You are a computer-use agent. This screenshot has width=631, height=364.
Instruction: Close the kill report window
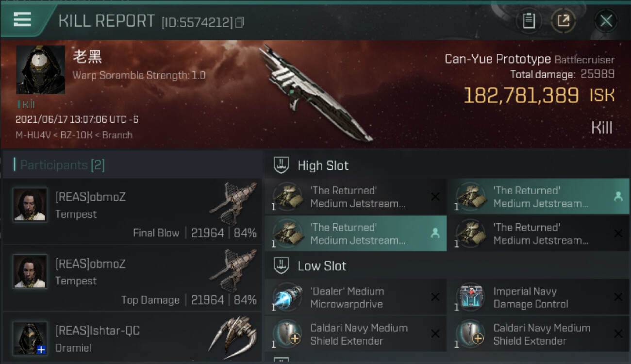click(606, 21)
